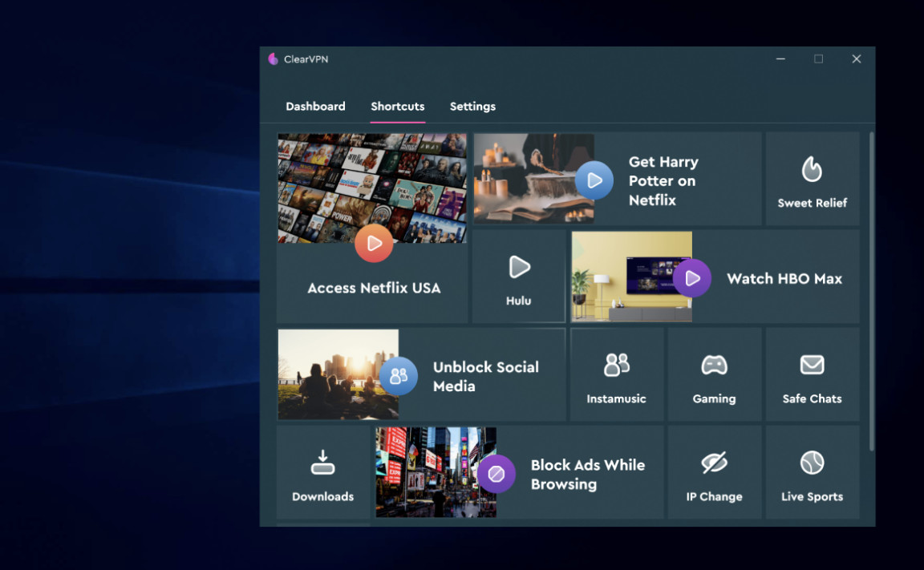Click the Hulu text label

[519, 301]
